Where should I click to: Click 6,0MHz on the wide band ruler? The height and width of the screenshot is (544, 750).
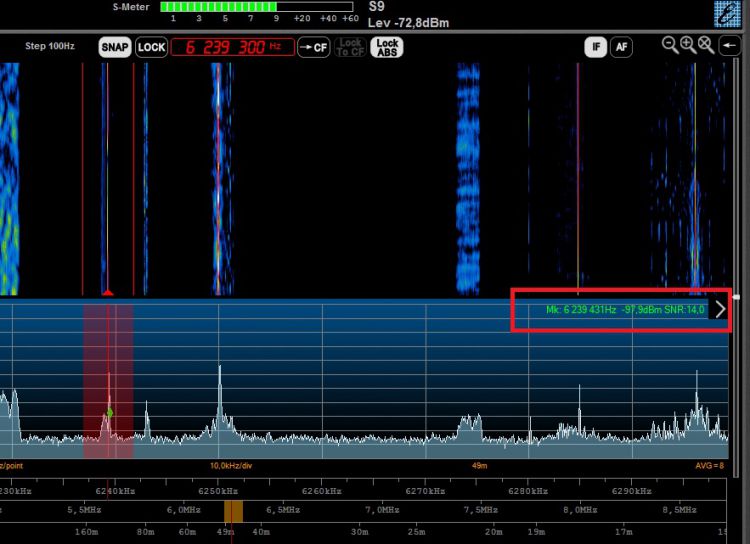pyautogui.click(x=184, y=510)
